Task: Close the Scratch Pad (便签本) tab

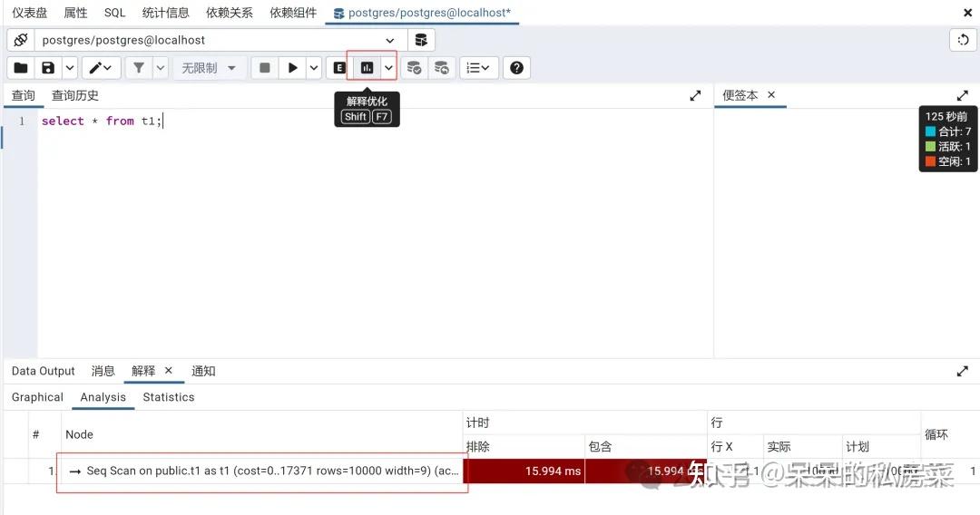Action: point(771,94)
